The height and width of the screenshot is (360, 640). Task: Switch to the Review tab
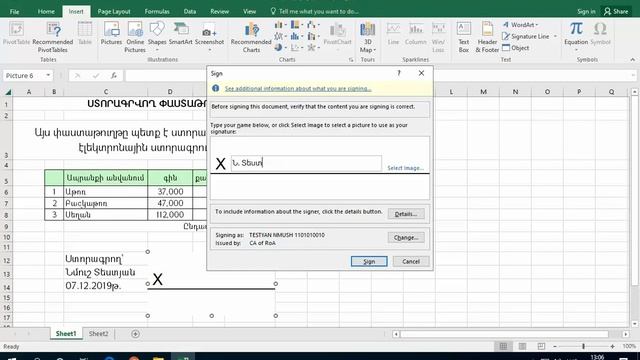(220, 11)
